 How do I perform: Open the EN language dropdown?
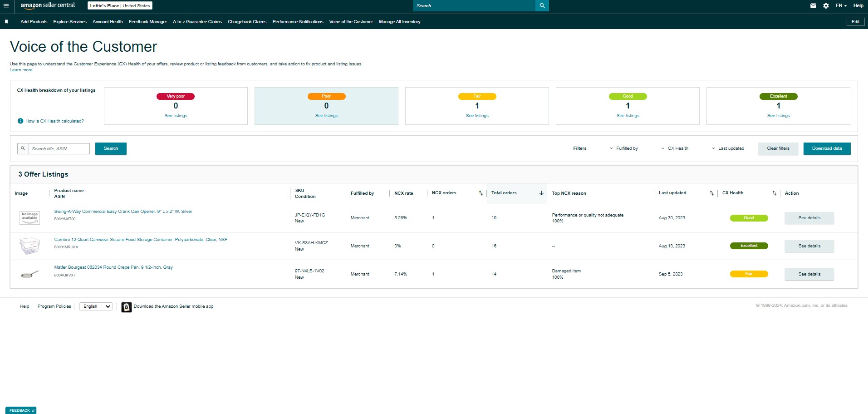click(x=841, y=6)
